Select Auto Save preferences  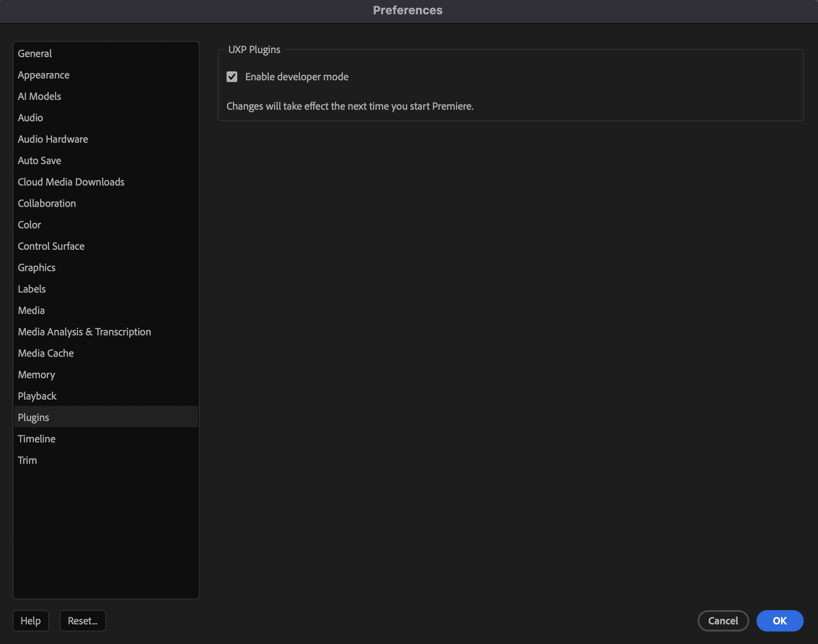click(39, 160)
